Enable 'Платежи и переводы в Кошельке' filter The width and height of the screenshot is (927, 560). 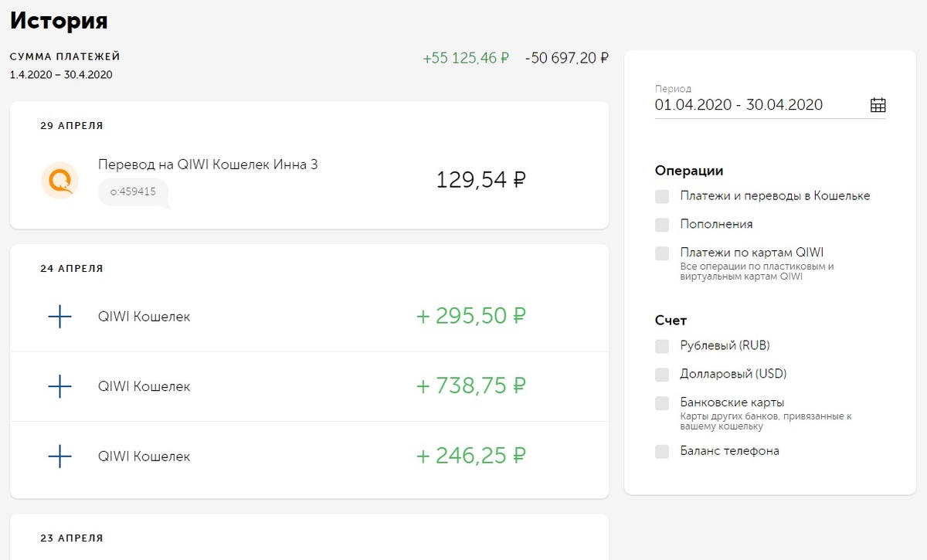[x=662, y=196]
